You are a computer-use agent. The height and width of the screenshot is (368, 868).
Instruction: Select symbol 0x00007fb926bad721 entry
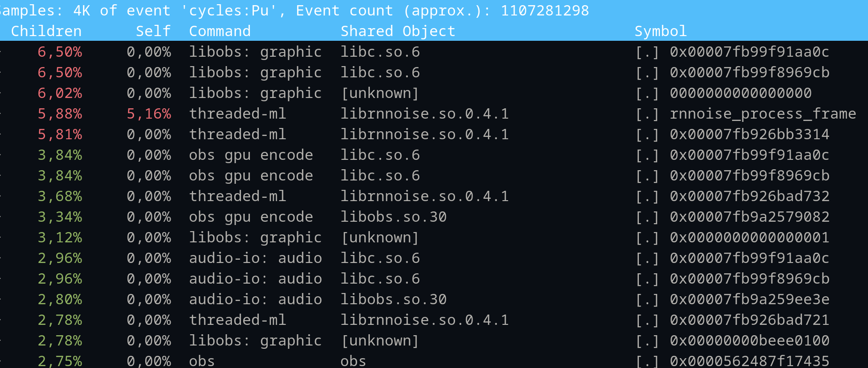coord(750,320)
